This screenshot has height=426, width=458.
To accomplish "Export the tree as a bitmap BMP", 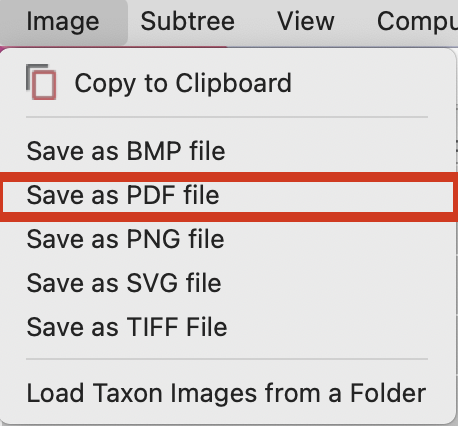I will [126, 151].
